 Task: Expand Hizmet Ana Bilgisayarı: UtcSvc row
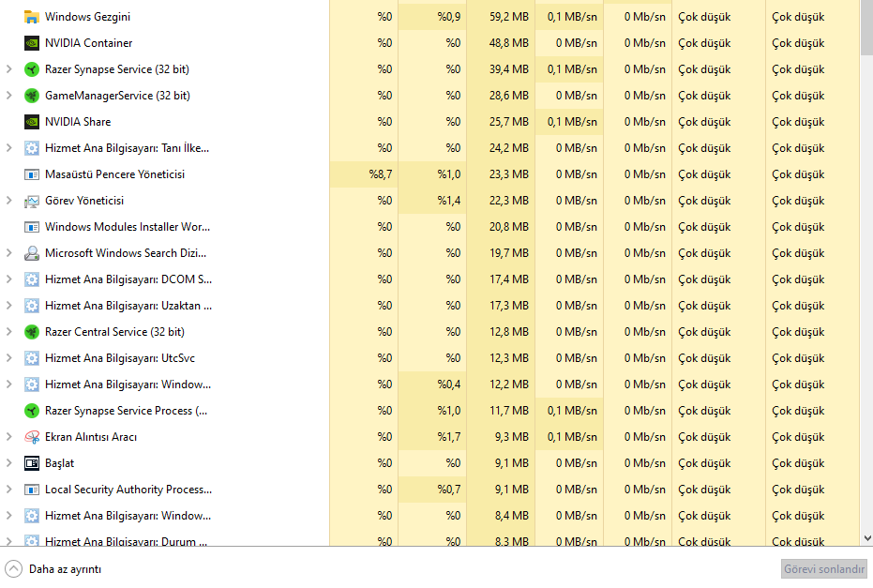click(9, 357)
